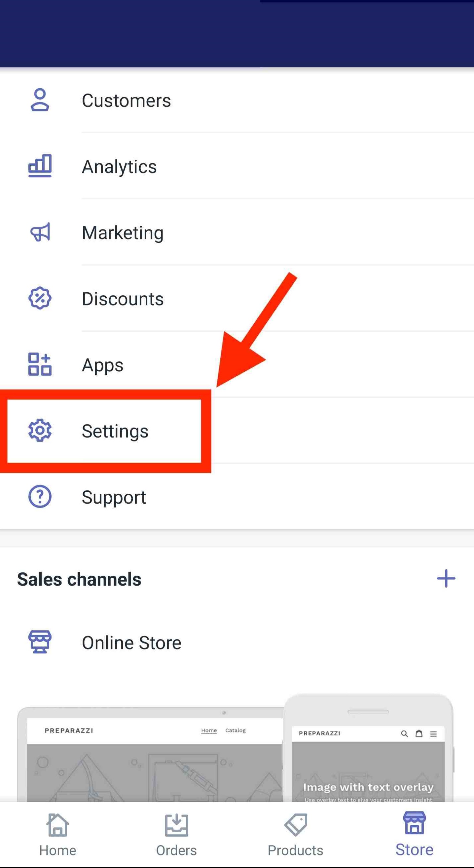This screenshot has width=474, height=868.
Task: Tap the Support question mark icon
Action: pyautogui.click(x=40, y=496)
